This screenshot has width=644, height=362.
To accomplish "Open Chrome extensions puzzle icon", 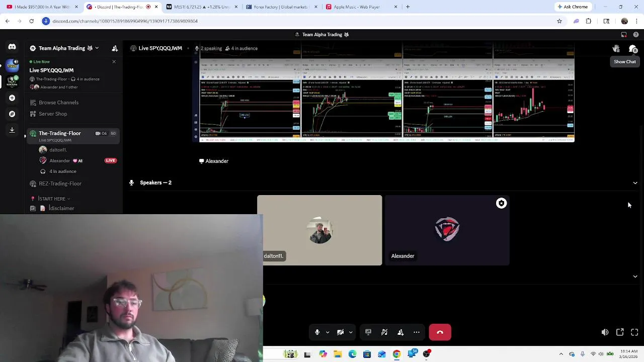I will (589, 21).
